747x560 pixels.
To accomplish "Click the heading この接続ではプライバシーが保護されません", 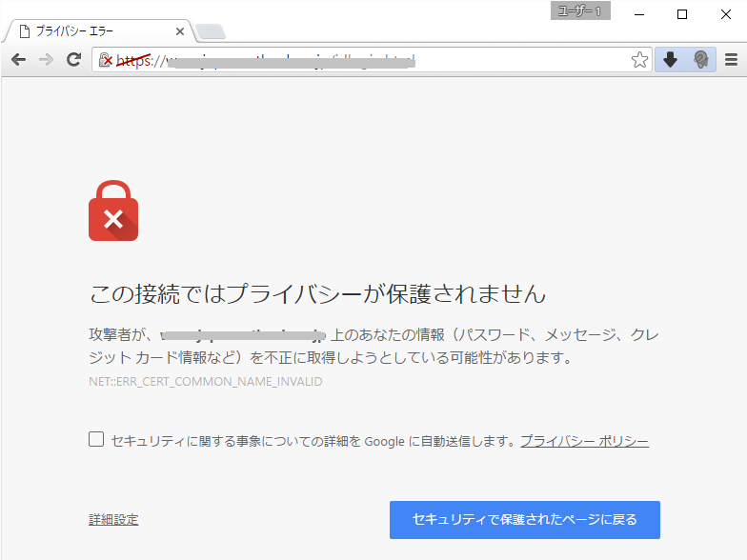I will click(x=318, y=293).
